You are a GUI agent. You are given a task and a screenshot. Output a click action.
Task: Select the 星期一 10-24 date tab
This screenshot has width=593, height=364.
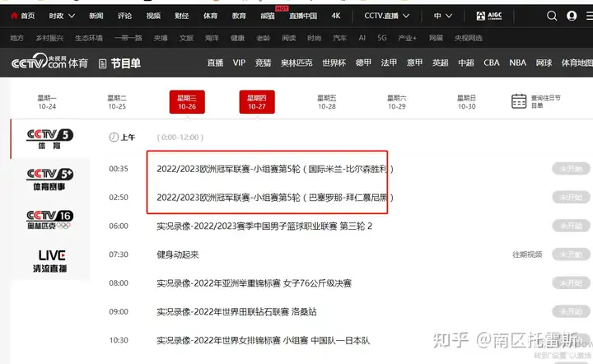coord(47,102)
